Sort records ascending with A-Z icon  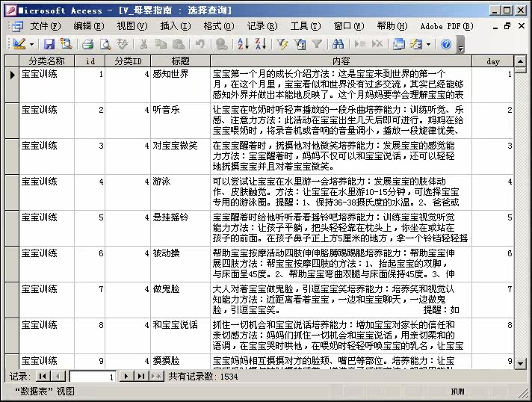[x=243, y=44]
